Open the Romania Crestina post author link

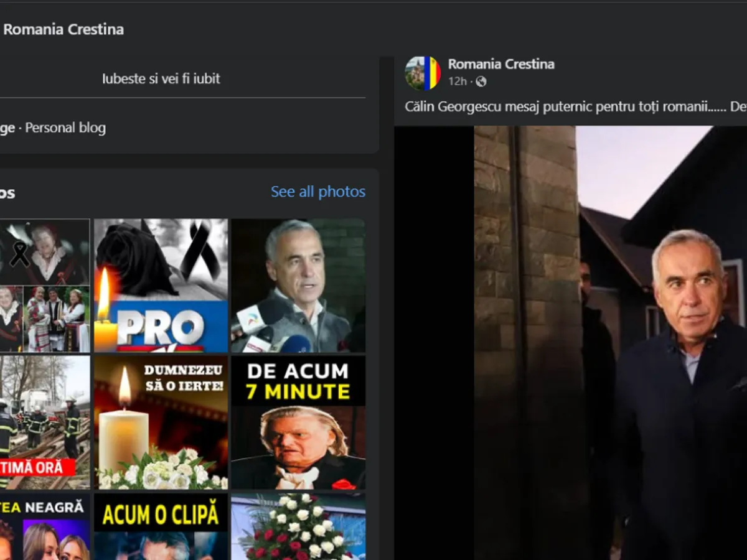501,64
